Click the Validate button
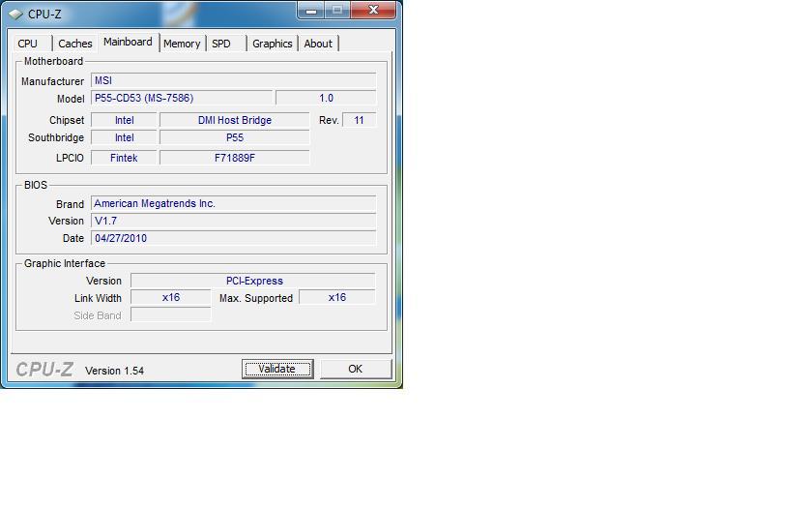 coord(277,369)
